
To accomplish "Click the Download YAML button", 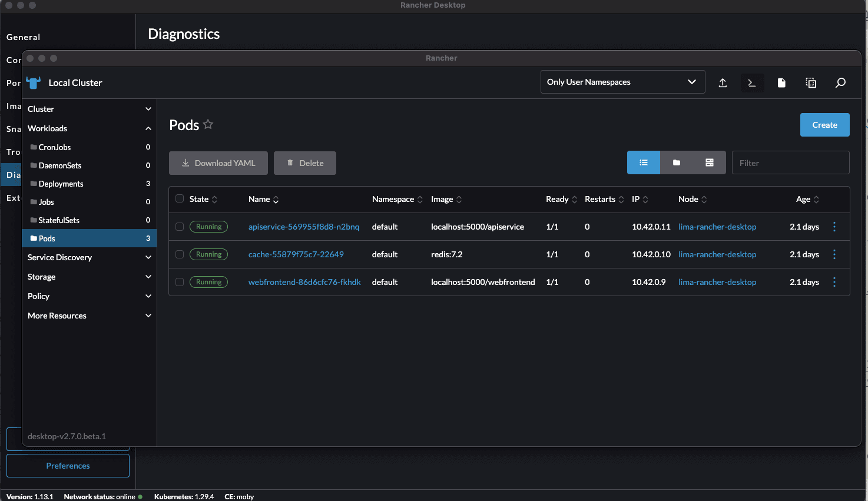I will click(218, 163).
